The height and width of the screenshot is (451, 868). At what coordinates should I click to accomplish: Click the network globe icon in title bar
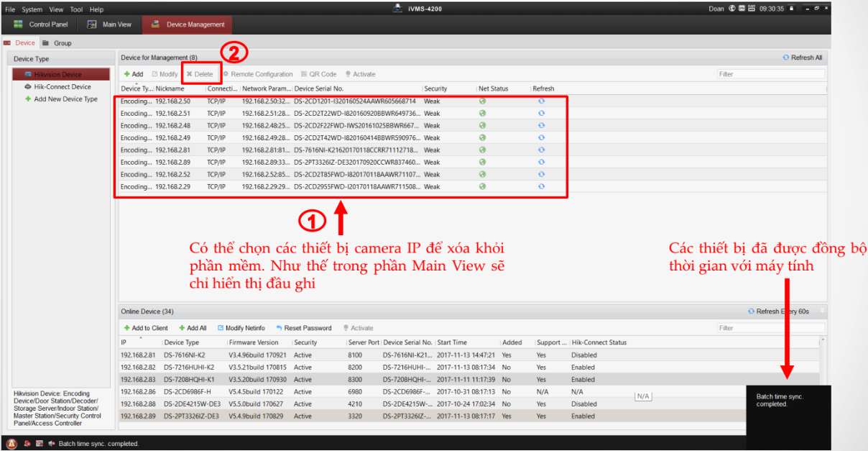(x=731, y=9)
